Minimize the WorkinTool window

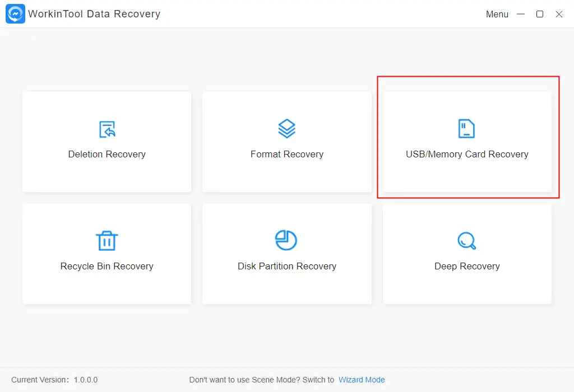521,14
